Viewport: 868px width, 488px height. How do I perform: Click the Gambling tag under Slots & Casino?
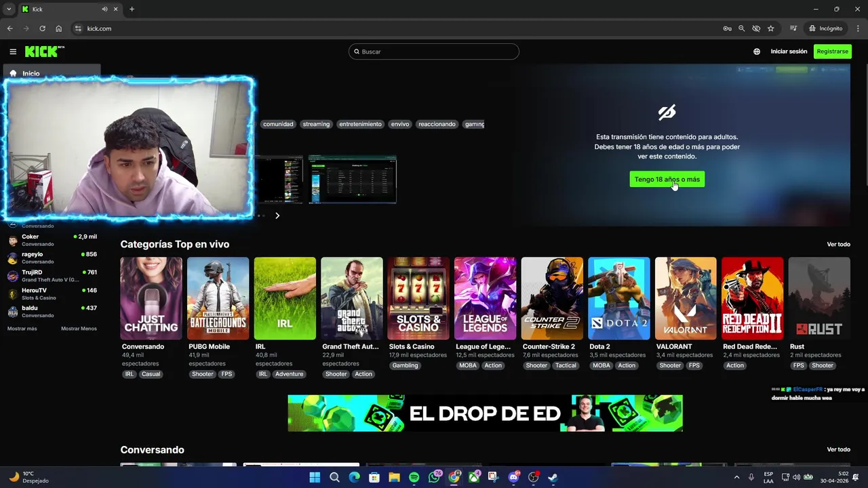(x=405, y=365)
